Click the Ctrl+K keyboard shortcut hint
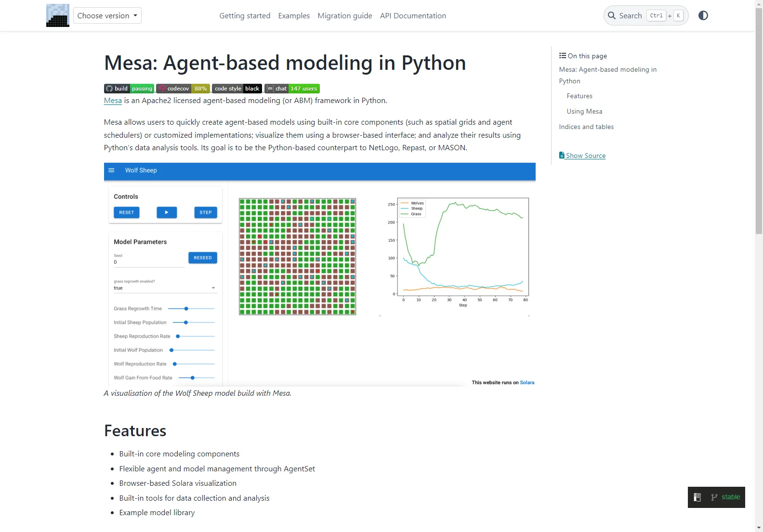This screenshot has height=532, width=763. click(665, 15)
